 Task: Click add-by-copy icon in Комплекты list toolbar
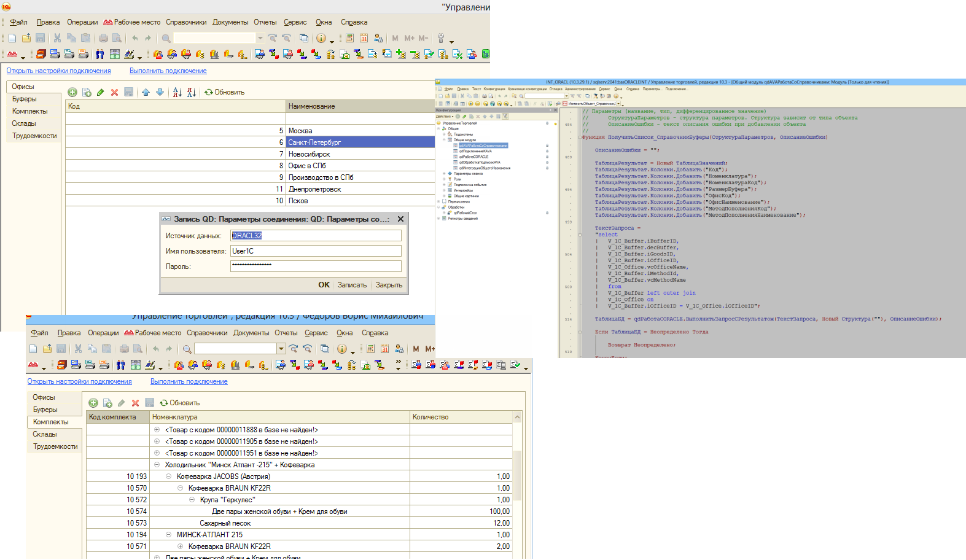(107, 403)
